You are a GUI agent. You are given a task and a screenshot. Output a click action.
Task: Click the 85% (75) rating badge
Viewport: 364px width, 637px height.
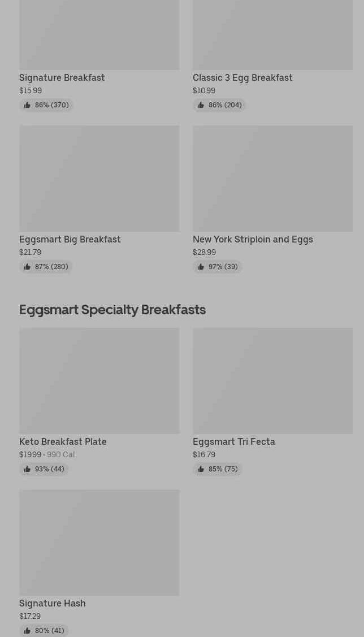click(218, 469)
